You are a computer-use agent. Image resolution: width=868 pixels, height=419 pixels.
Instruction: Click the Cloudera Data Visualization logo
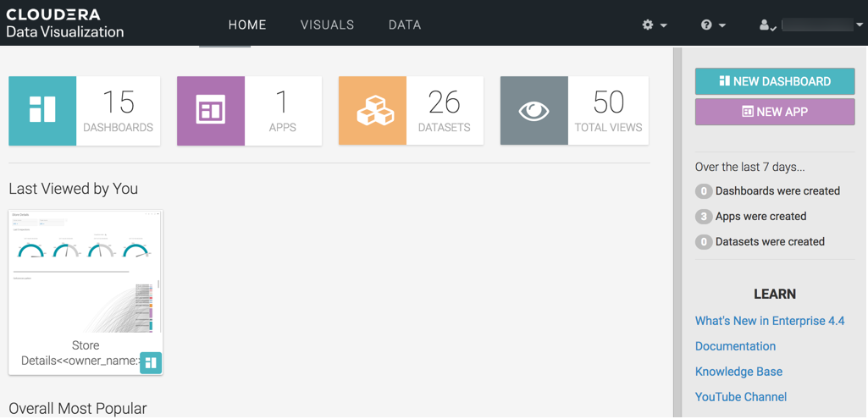[65, 24]
